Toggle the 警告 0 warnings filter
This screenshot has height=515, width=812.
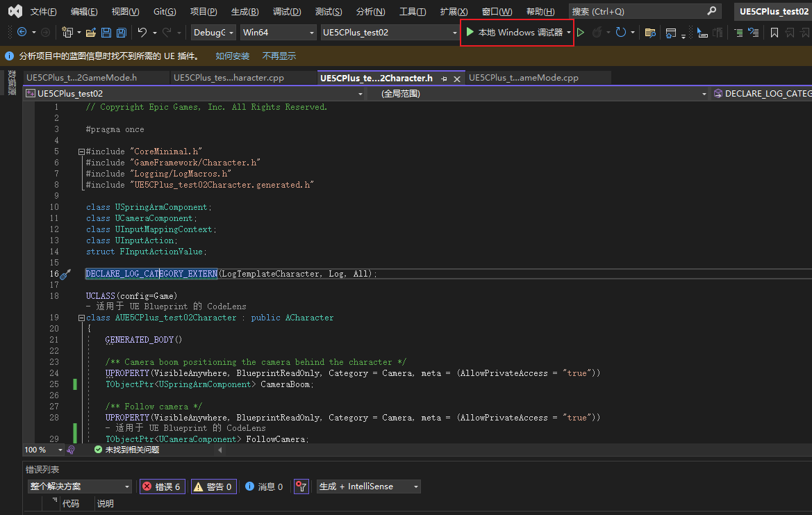pos(214,487)
